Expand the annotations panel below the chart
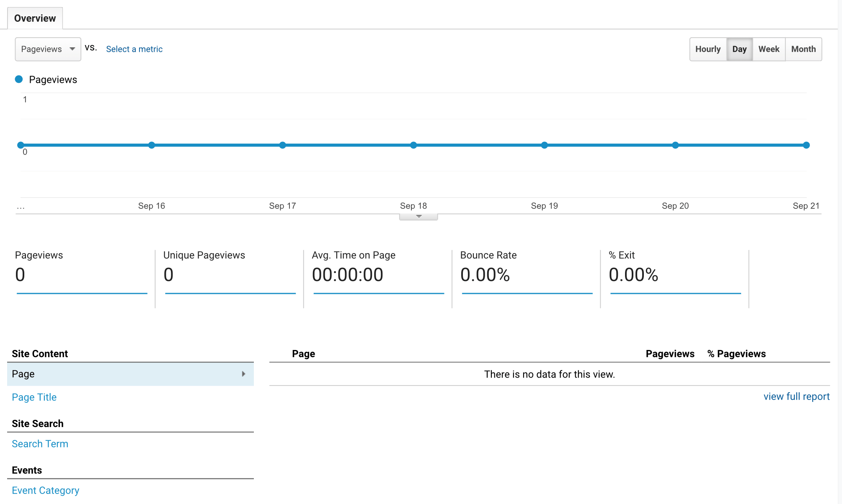Screen dimensions: 842x504 click(x=418, y=216)
